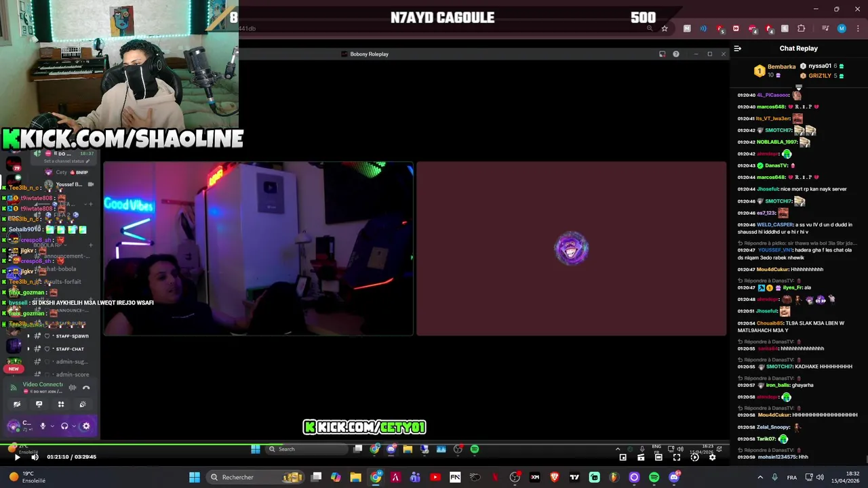Open Chrome three-dot menu

coord(858,28)
